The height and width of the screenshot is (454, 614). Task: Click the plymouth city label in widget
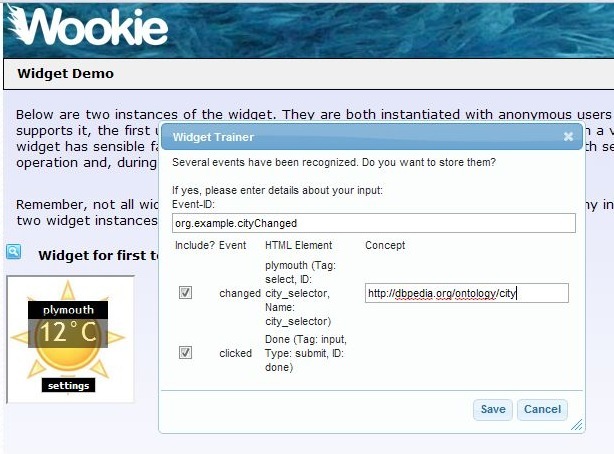point(68,310)
